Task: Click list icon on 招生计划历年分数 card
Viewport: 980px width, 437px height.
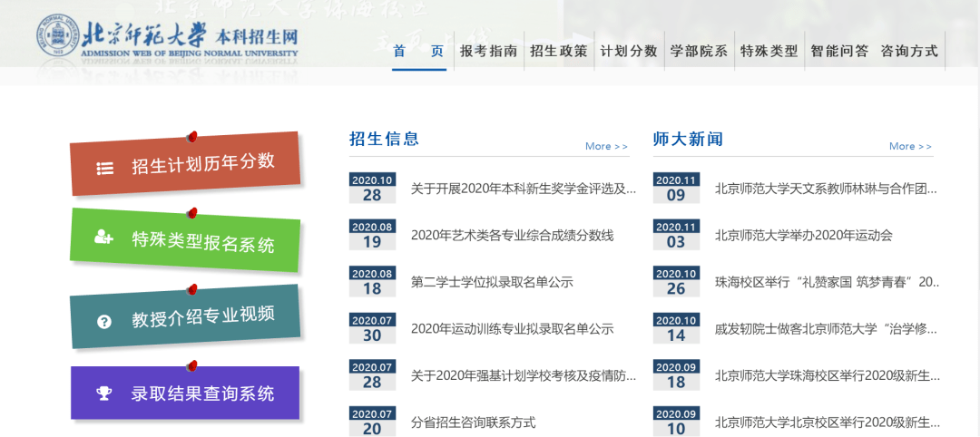Action: 104,168
